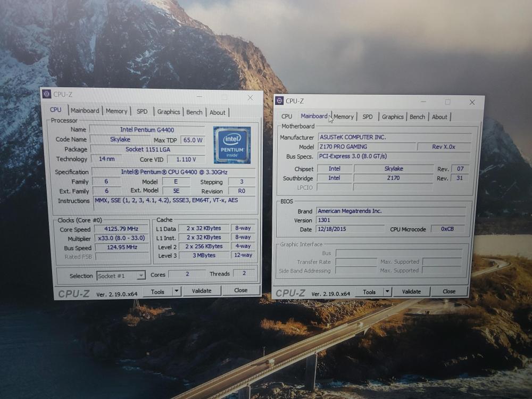This screenshot has width=532, height=399.
Task: Click the Z170 PRO GAMING model field
Action: [x=367, y=147]
